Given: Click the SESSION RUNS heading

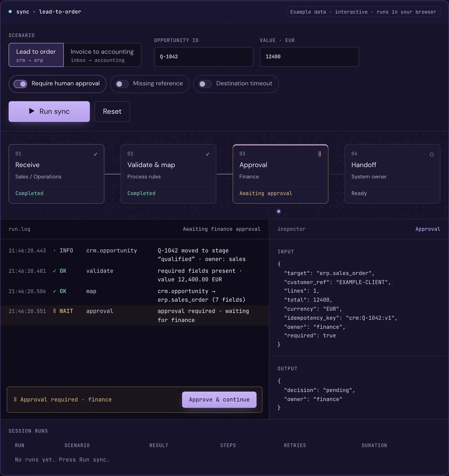Looking at the screenshot, I should point(28,431).
